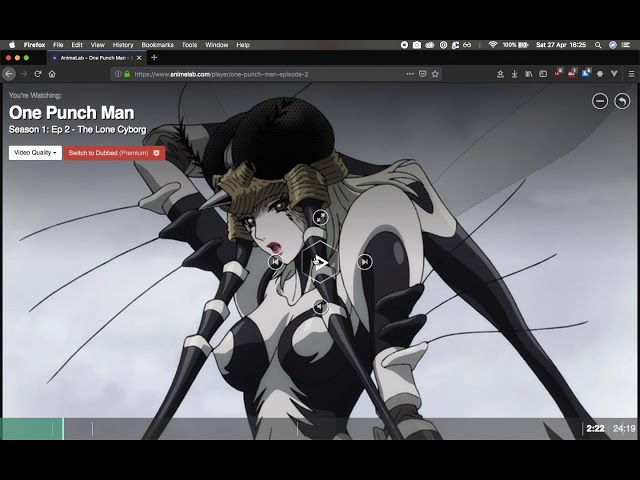The height and width of the screenshot is (480, 640).
Task: Open the Firefox hamburger menu
Action: tap(631, 74)
